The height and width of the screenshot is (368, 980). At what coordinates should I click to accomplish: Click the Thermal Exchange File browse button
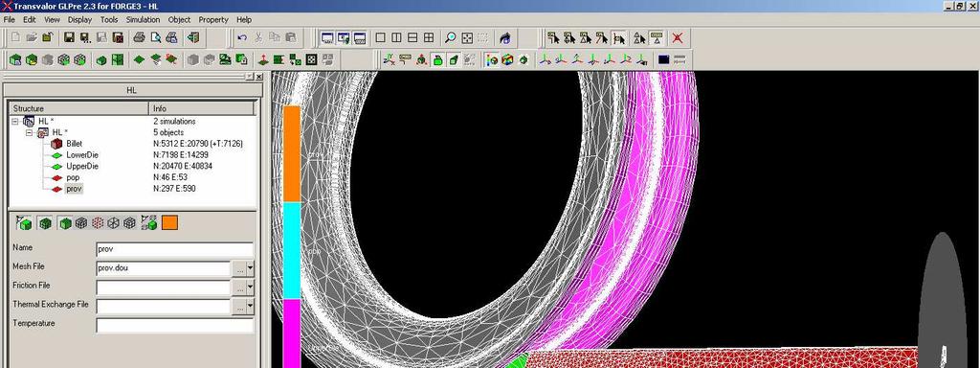(x=239, y=306)
